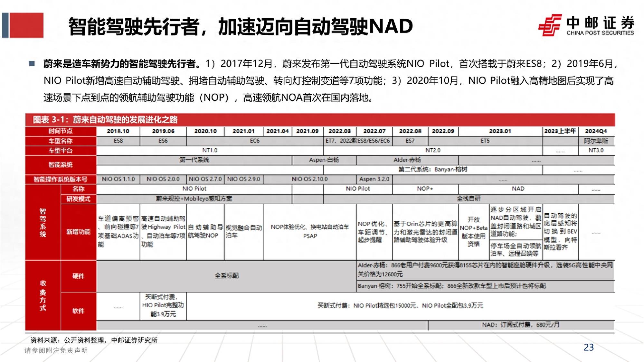Select the Aspen·白杨 system cell
The image size is (644, 362).
click(324, 160)
